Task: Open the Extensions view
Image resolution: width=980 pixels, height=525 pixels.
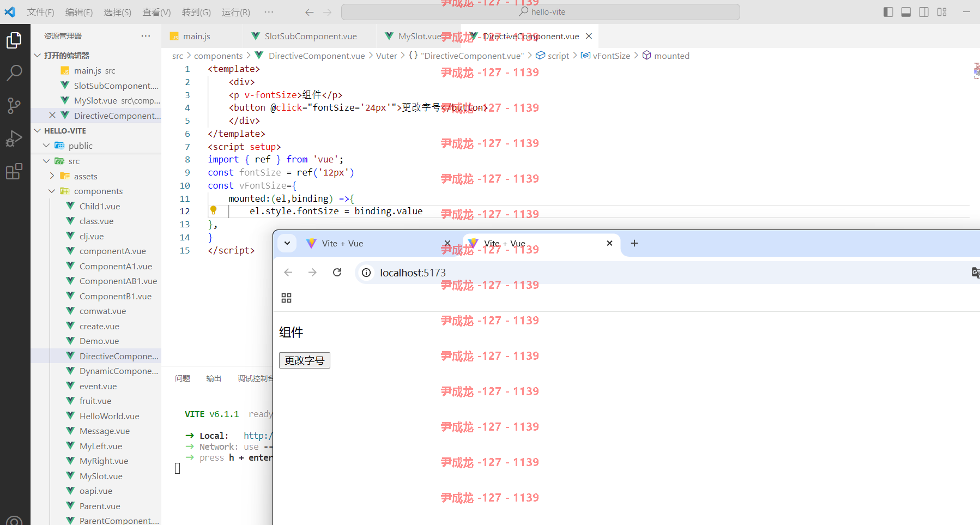Action: click(x=14, y=172)
